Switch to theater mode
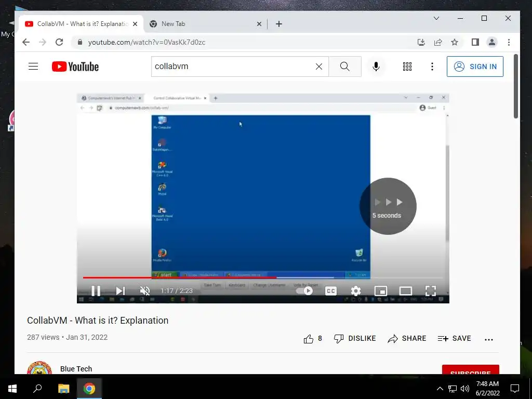The width and height of the screenshot is (532, 399). point(405,291)
